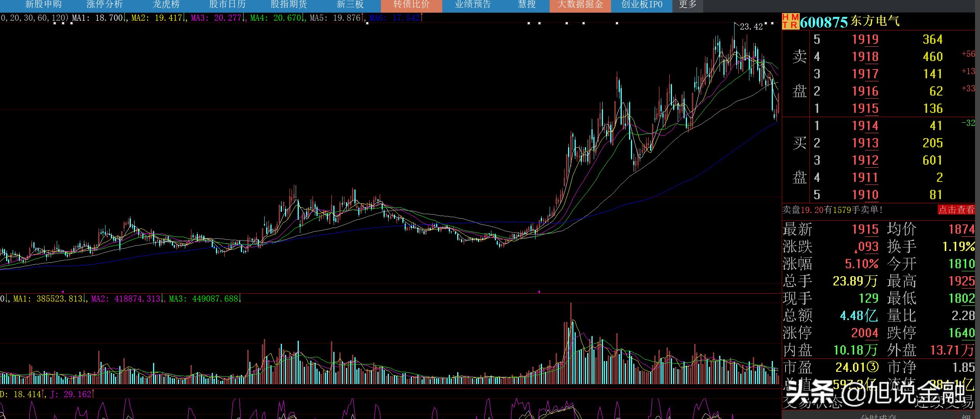Click the HMTR badge beside stock code

790,21
